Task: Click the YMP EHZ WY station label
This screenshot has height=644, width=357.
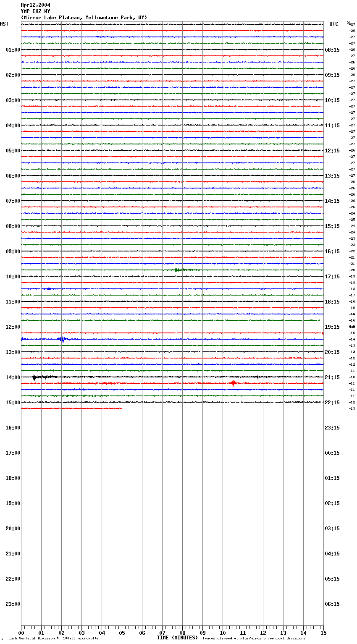Action: (35, 11)
